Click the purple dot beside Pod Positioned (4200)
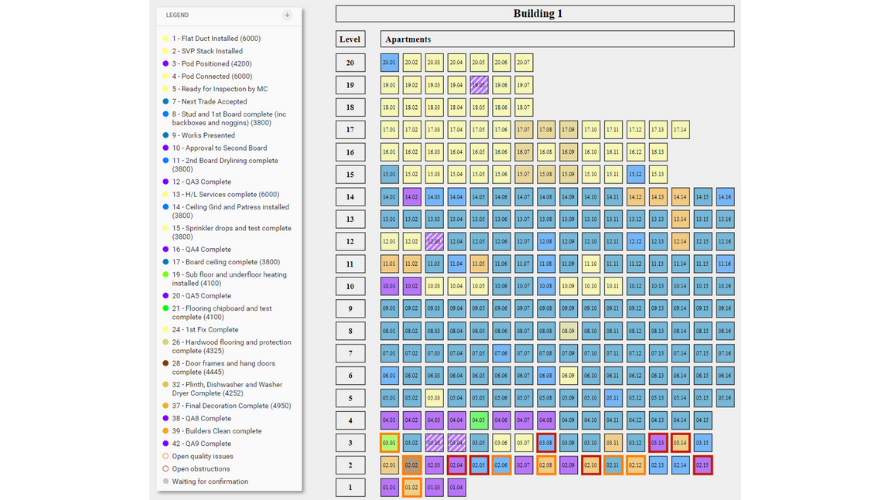This screenshot has height=500, width=890. pyautogui.click(x=166, y=64)
